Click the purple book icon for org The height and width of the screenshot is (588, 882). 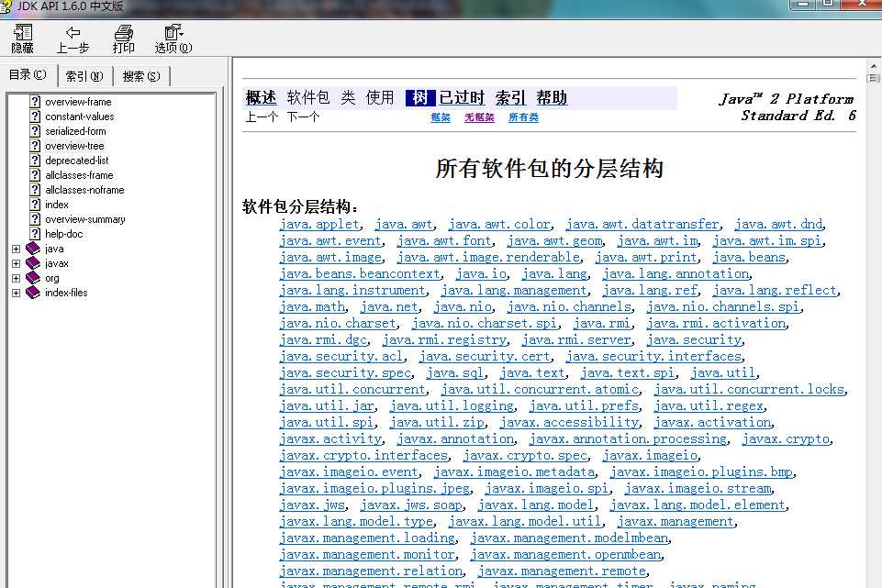click(x=33, y=277)
